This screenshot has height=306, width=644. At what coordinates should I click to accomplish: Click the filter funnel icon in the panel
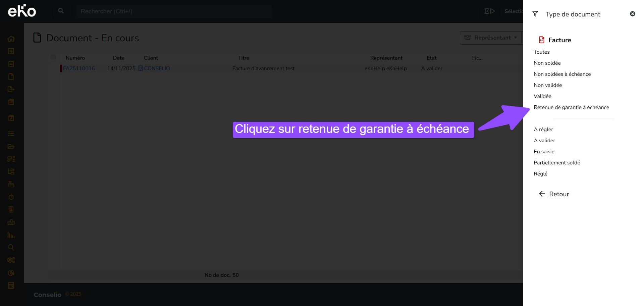535,14
